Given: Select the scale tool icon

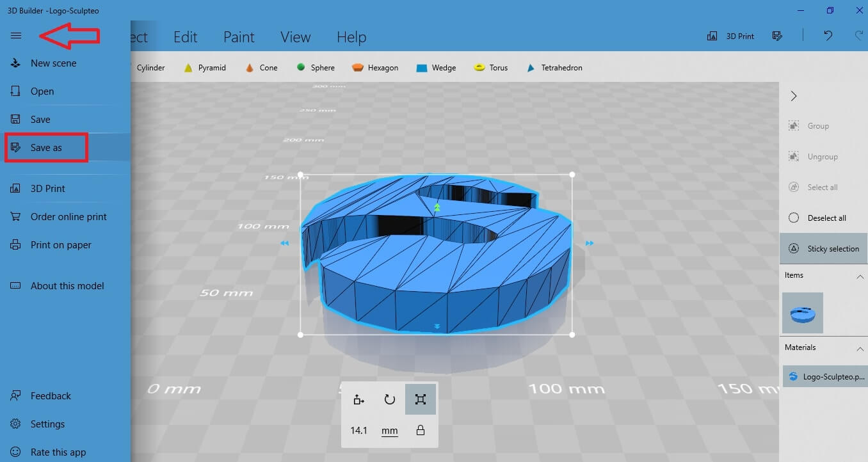Looking at the screenshot, I should tap(420, 400).
